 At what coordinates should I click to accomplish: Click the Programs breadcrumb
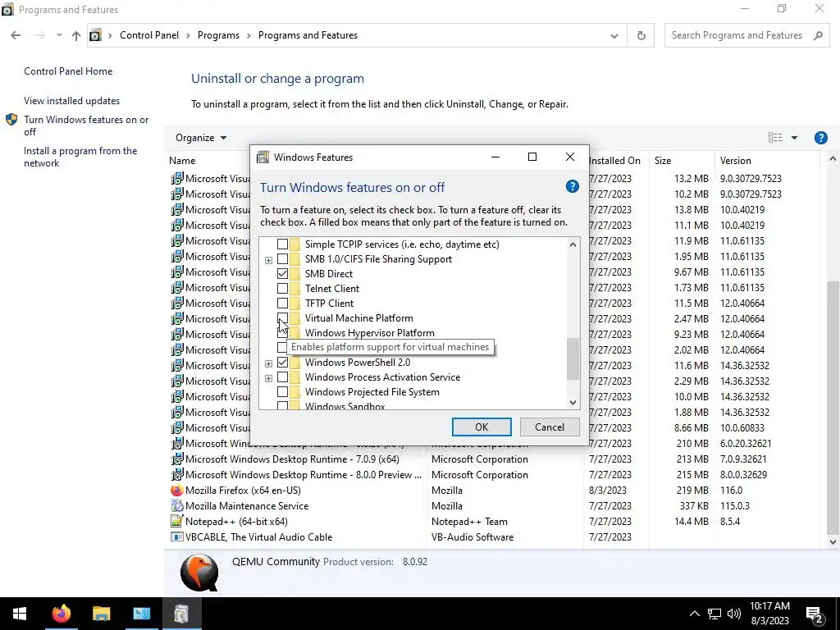pyautogui.click(x=218, y=35)
